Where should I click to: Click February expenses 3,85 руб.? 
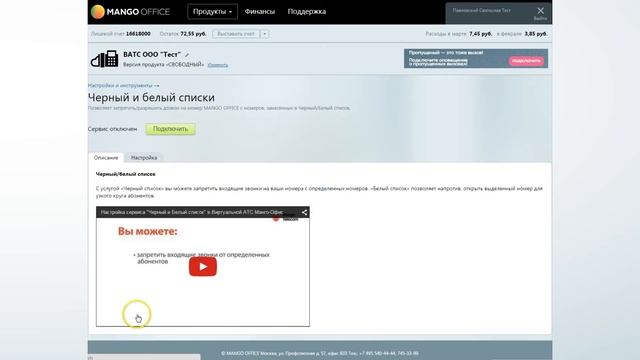tap(536, 34)
